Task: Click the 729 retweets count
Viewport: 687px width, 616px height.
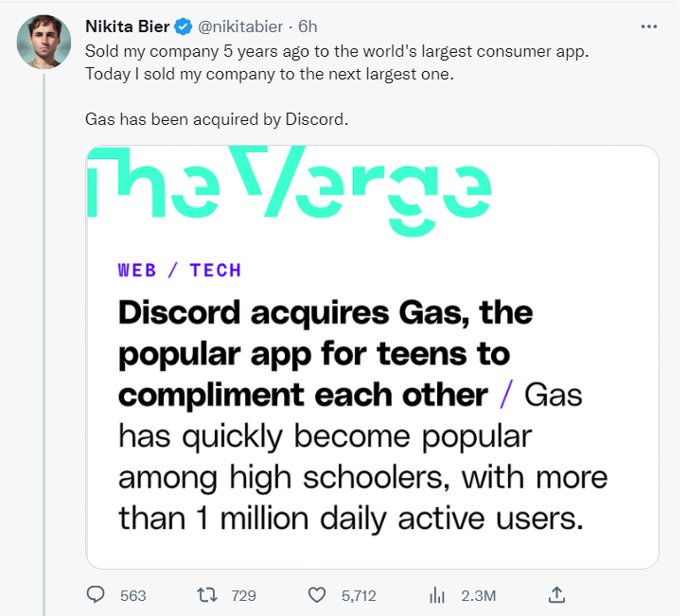Action: click(243, 595)
